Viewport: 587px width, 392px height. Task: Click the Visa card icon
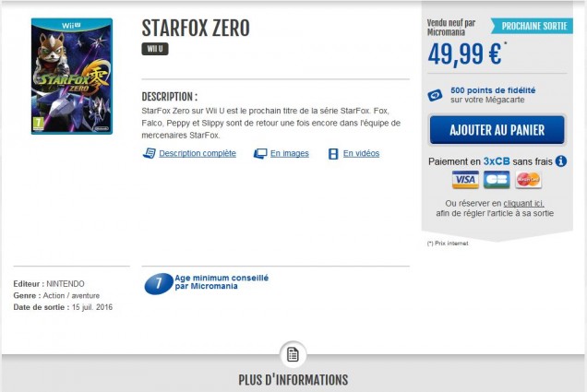(465, 179)
